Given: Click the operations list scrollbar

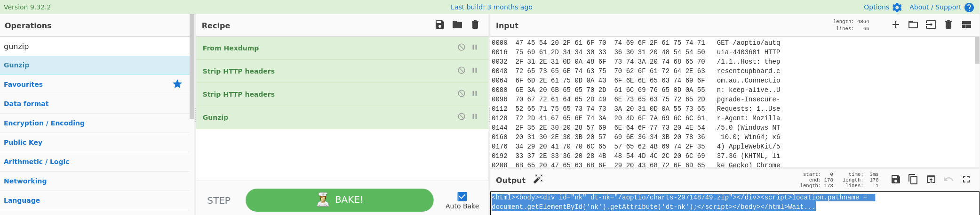Looking at the screenshot, I should [192, 66].
